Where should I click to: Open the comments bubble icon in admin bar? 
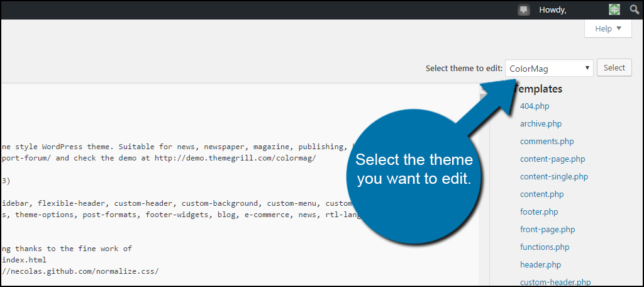(x=523, y=10)
